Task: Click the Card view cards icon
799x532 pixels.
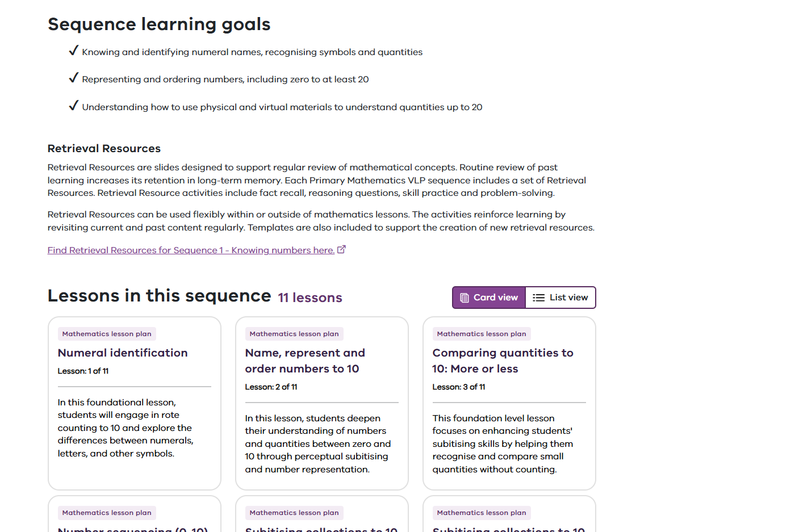Action: tap(464, 298)
